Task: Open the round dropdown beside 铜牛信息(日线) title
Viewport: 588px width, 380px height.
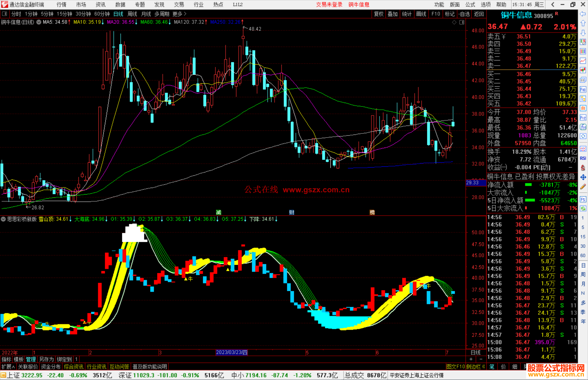Action: [x=39, y=22]
